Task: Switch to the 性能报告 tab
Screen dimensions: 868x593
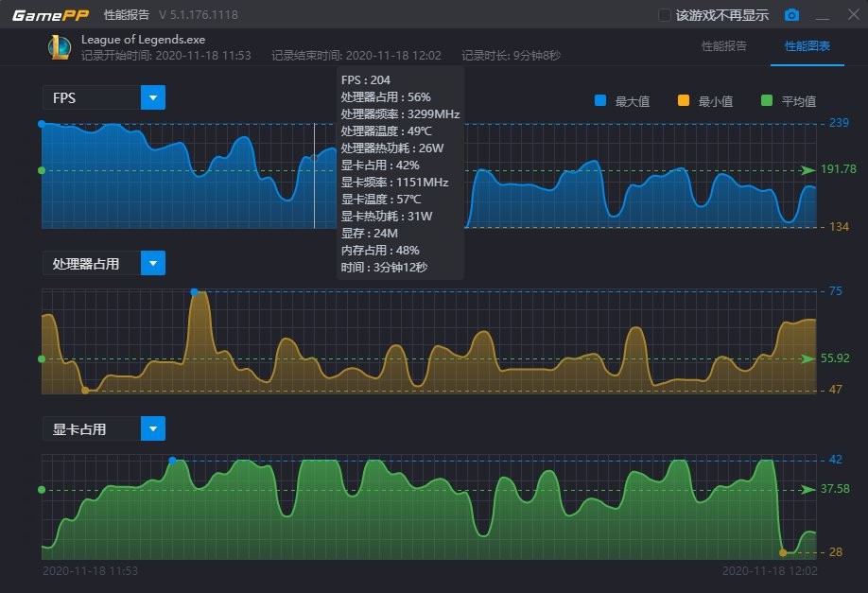Action: pos(724,46)
